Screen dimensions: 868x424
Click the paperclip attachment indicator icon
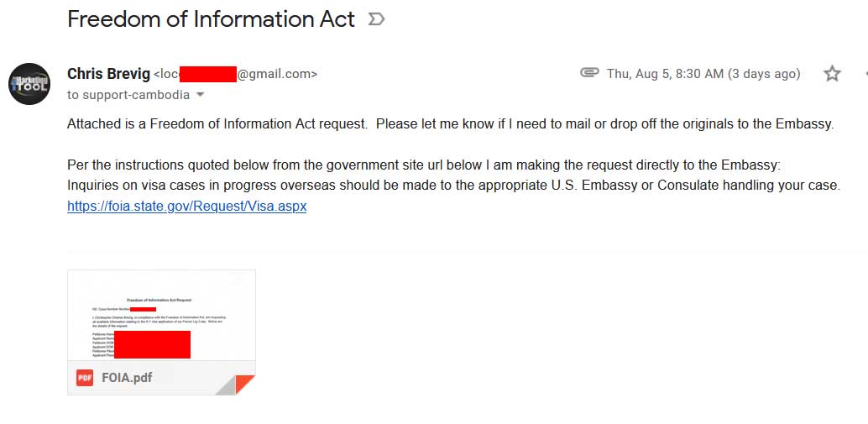pyautogui.click(x=589, y=73)
